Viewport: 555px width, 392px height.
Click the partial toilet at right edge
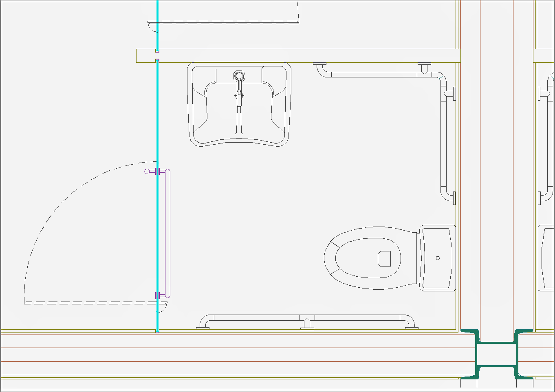click(x=546, y=258)
